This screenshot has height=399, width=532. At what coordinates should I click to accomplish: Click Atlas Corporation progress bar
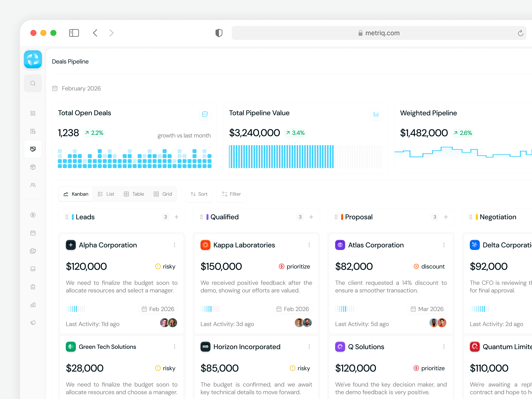click(x=345, y=309)
